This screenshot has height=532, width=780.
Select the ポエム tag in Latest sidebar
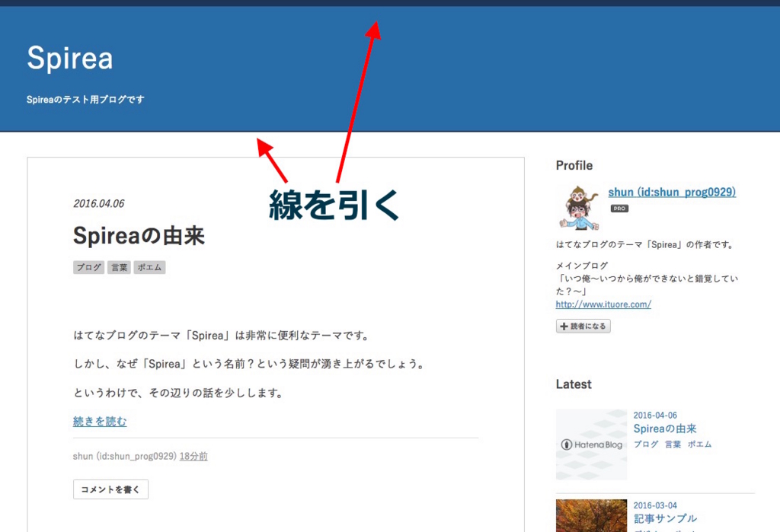tap(699, 444)
